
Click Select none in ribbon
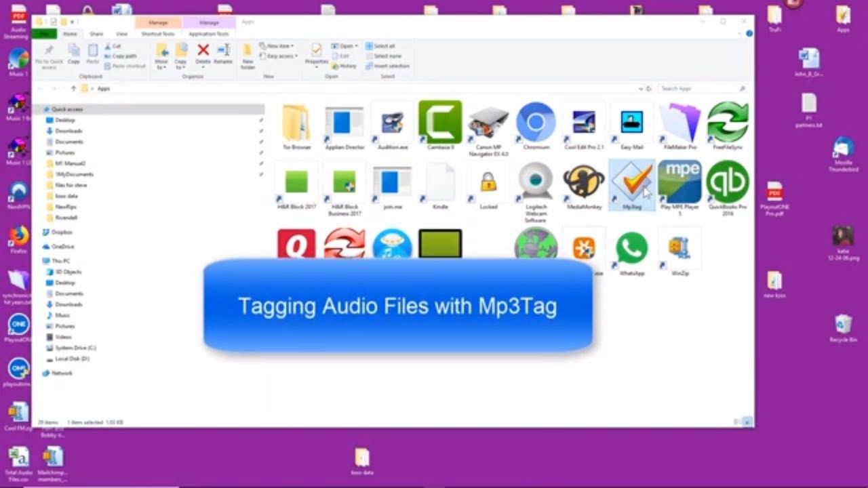coord(383,56)
